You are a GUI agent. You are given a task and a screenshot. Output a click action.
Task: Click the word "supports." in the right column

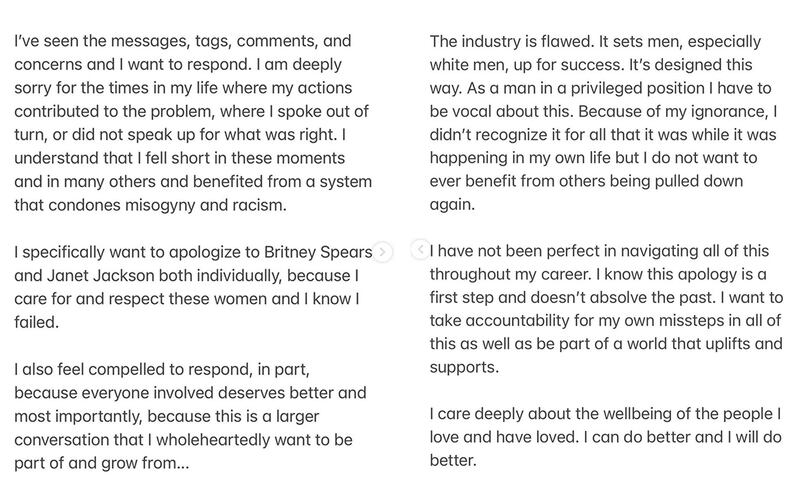464,367
